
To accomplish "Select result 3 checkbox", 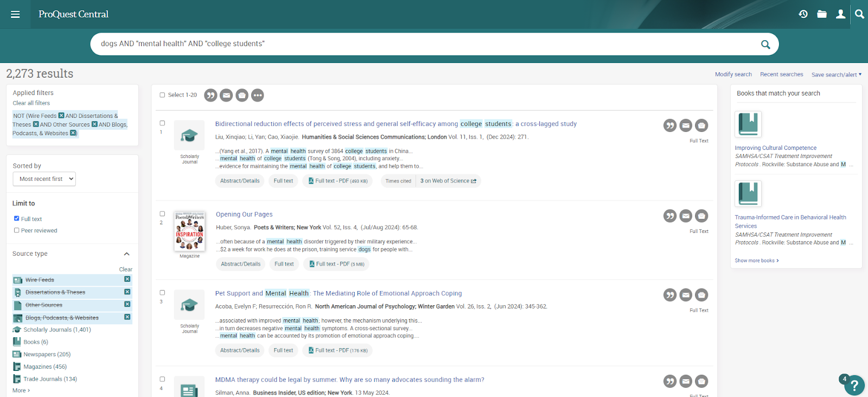I will point(162,293).
